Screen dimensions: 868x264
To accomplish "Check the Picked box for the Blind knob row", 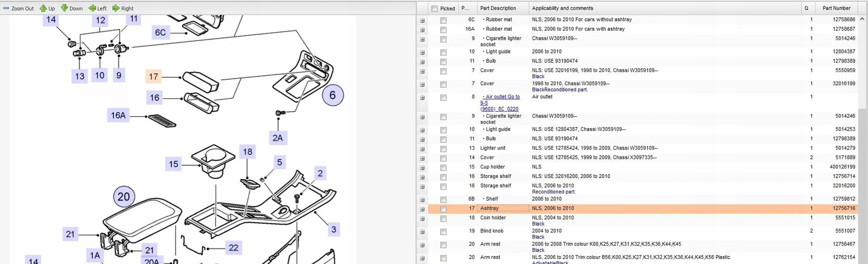I will click(x=443, y=232).
